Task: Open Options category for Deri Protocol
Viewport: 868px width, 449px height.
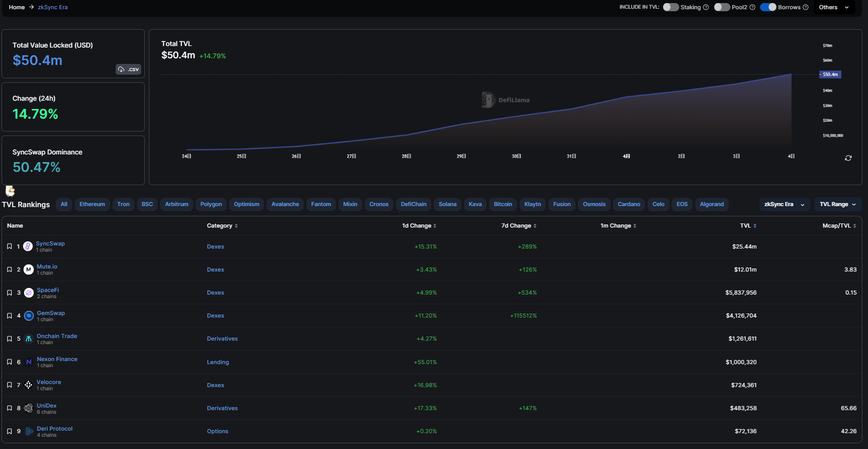Action: 217,431
